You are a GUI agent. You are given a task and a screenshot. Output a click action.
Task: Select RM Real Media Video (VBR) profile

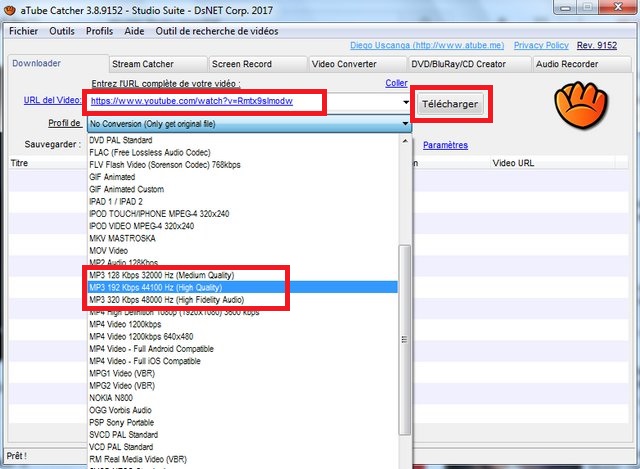coord(242,459)
